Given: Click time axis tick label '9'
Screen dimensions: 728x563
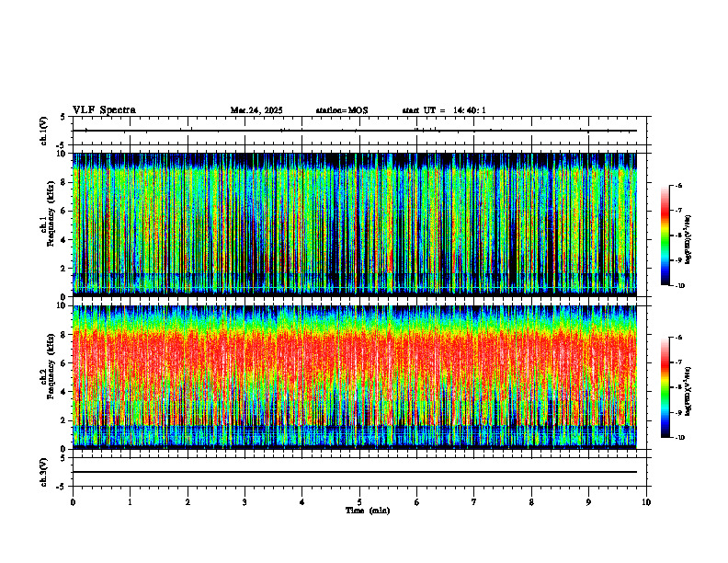Looking at the screenshot, I should pyautogui.click(x=588, y=502).
